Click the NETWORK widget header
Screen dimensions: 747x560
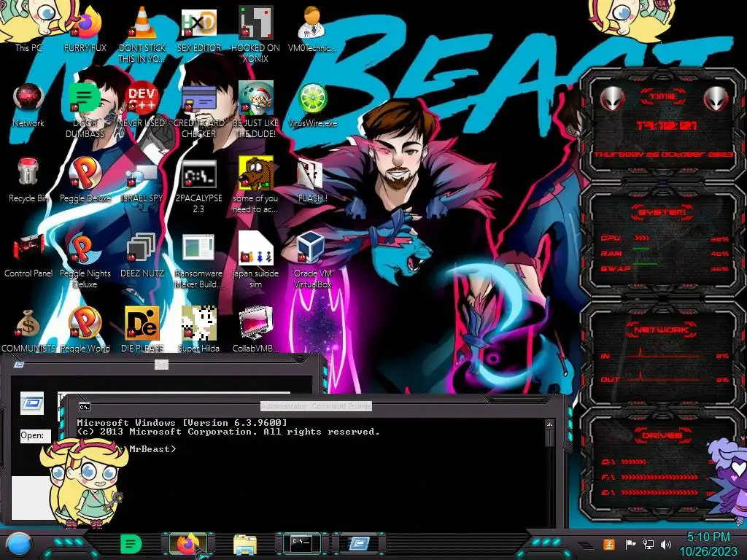coord(662,330)
